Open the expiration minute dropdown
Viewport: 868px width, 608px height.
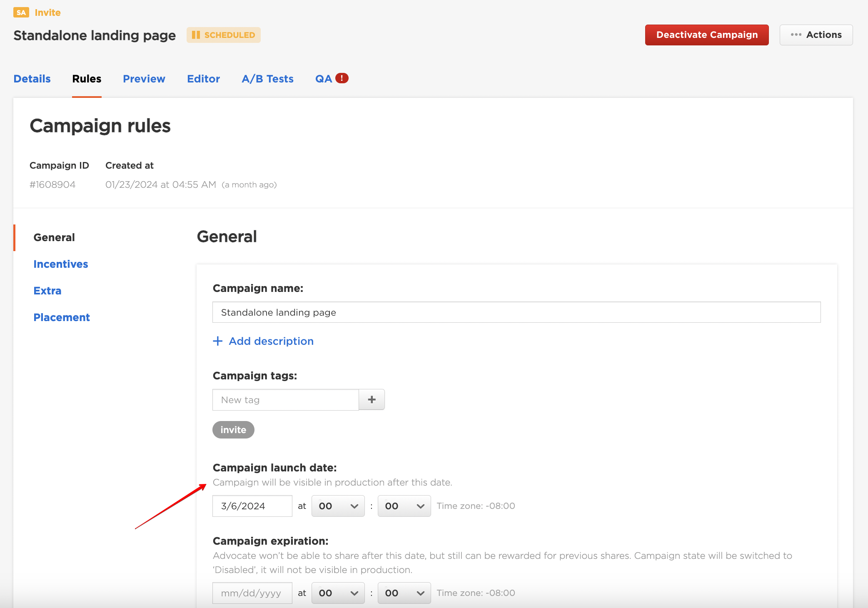coord(404,593)
